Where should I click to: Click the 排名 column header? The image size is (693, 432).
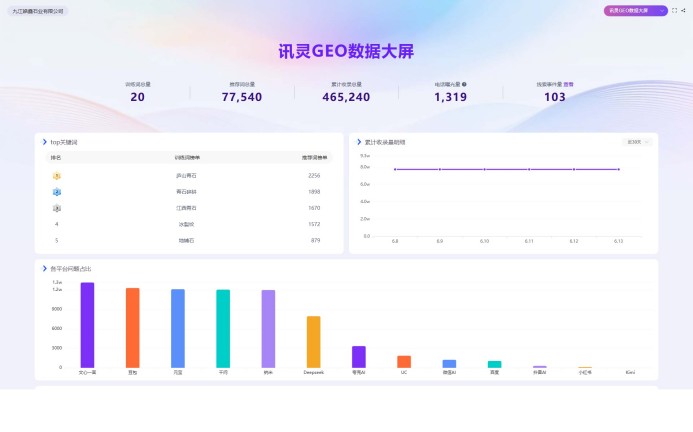[56, 157]
